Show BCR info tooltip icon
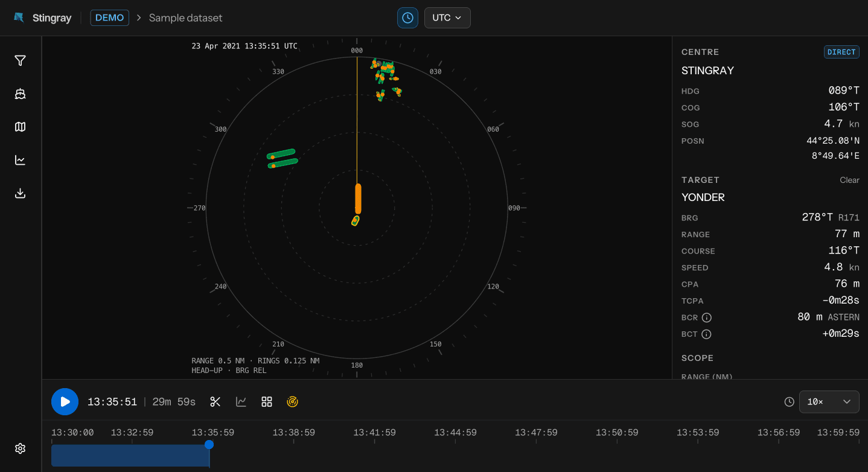The height and width of the screenshot is (472, 868). [707, 317]
